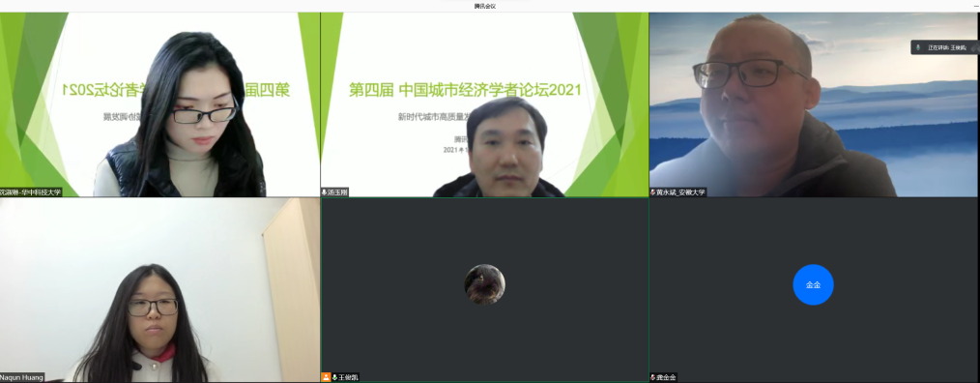Click the 王俊凯 name label

pos(349,377)
